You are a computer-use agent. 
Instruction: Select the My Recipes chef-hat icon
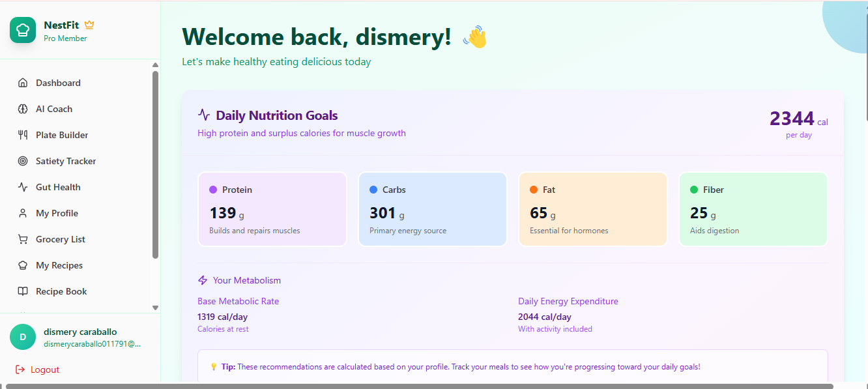24,265
